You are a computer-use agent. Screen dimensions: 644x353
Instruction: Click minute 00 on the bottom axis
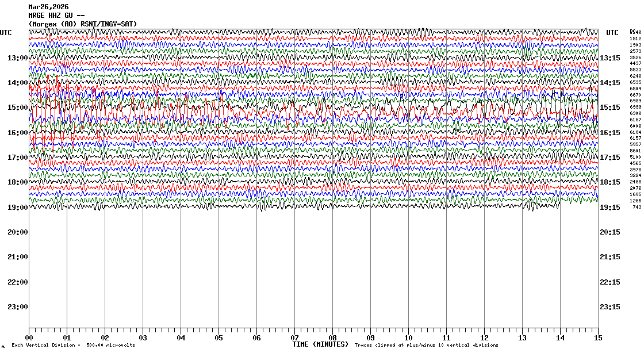[29, 338]
